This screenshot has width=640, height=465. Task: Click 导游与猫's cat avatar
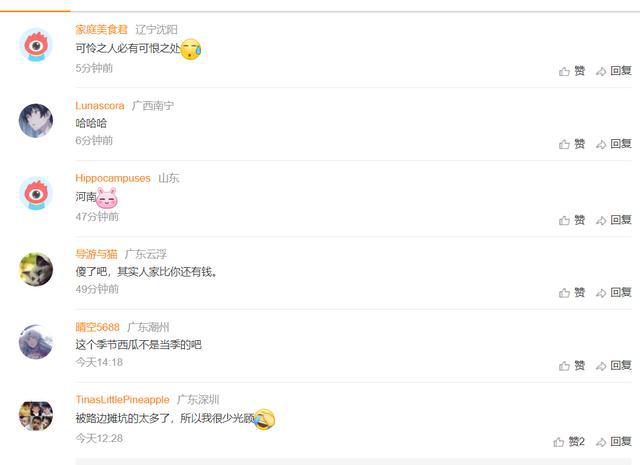click(36, 269)
